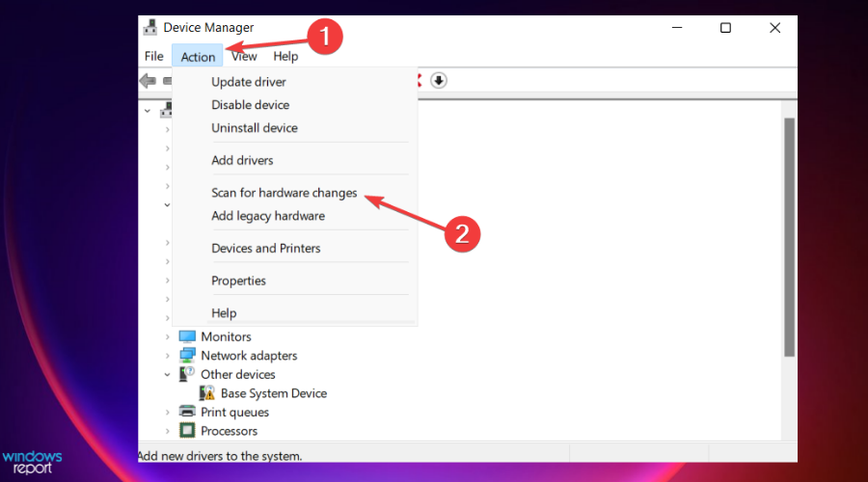
Task: Select Processors tree entry
Action: point(229,431)
